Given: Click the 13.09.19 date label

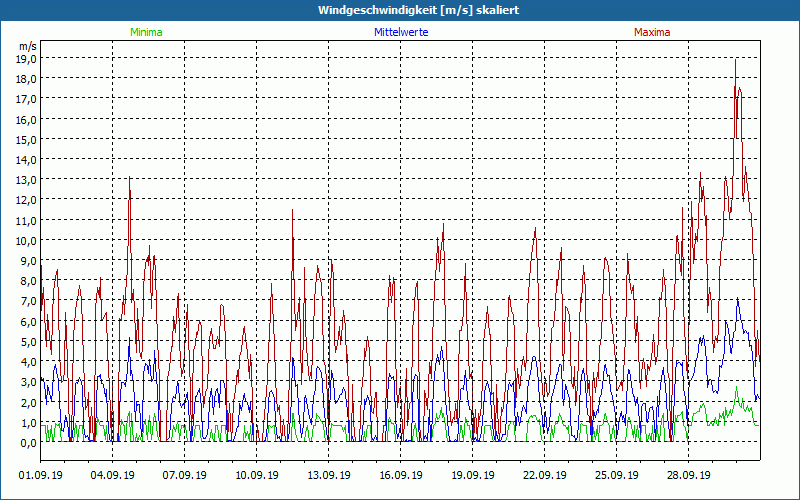Looking at the screenshot, I should click(x=329, y=475).
